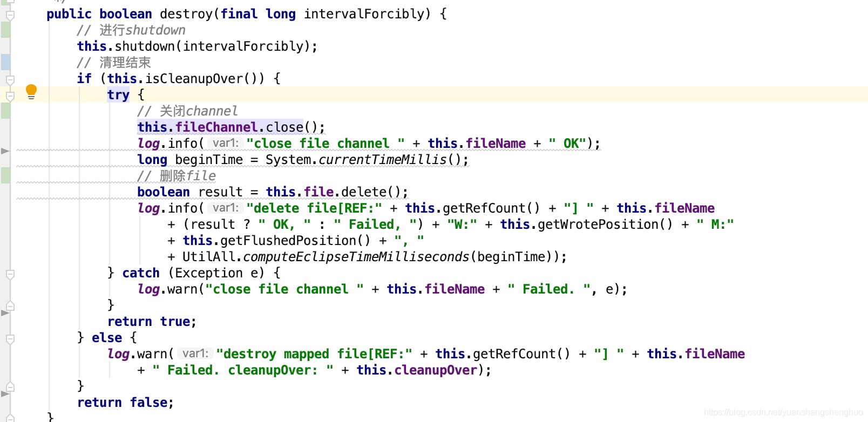Click the 'else' keyword
868x422 pixels.
(x=107, y=338)
